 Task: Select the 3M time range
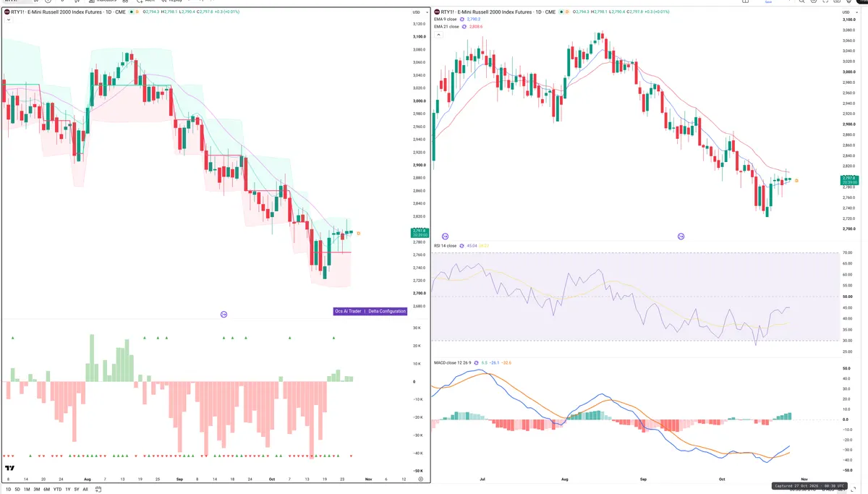click(x=37, y=490)
